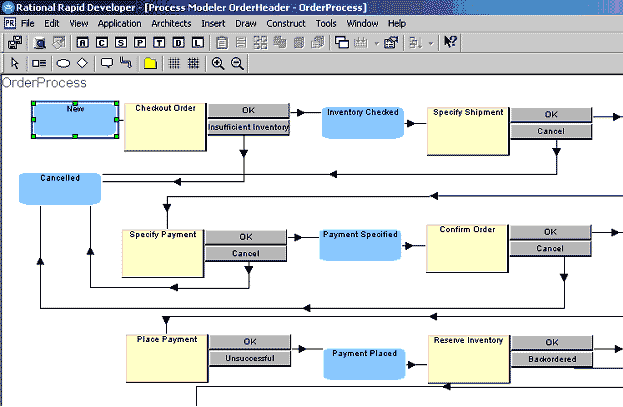Click OK outcome of Checkout Order
Screen dimensions: 623x407
(248, 110)
